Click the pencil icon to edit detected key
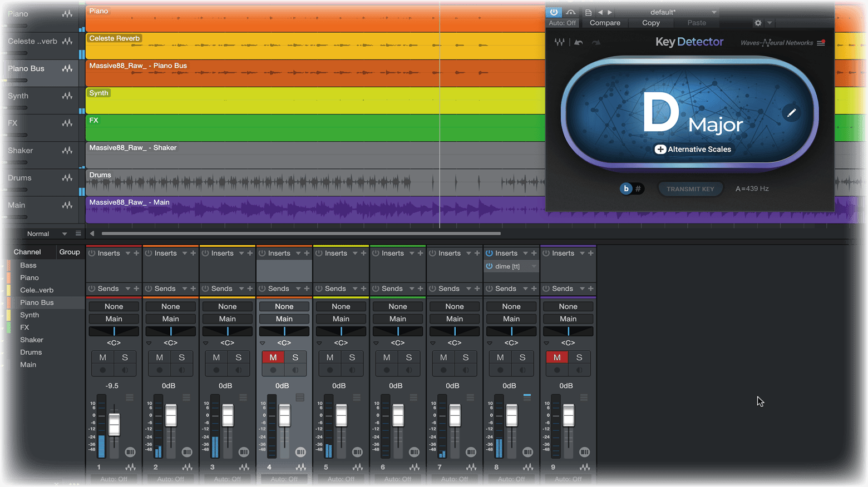 pyautogui.click(x=791, y=113)
